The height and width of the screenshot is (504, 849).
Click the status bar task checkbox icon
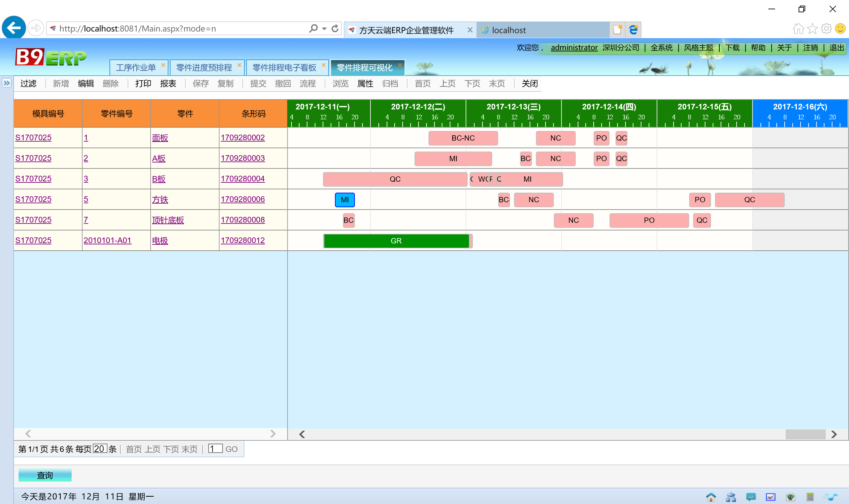(x=770, y=497)
